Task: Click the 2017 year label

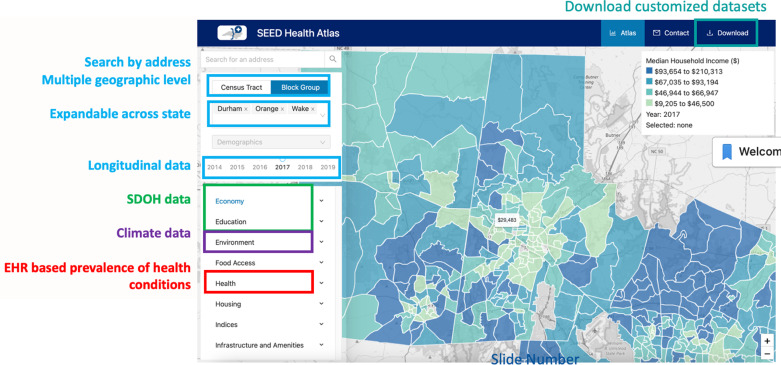Action: [x=282, y=167]
